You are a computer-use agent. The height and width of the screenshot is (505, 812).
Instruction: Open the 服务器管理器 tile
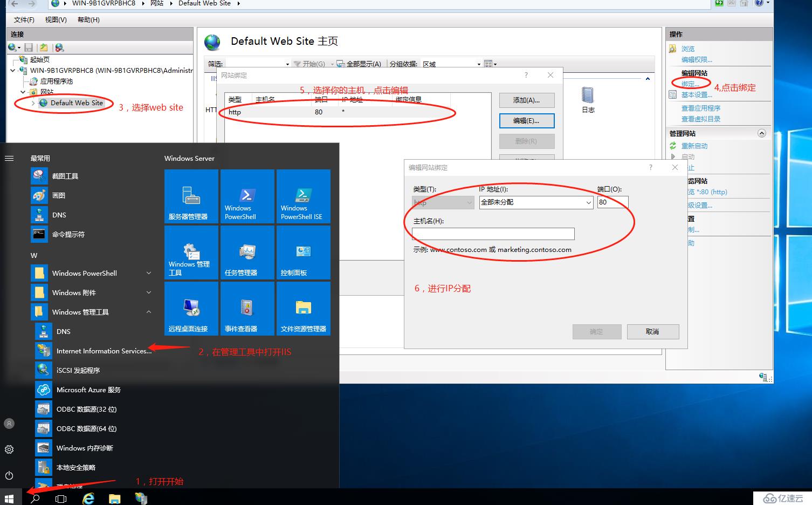point(191,196)
